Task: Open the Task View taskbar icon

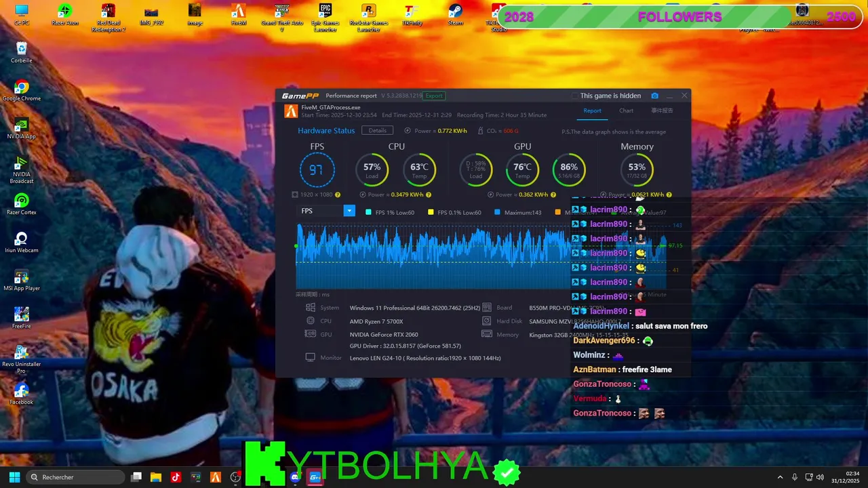Action: click(x=136, y=477)
